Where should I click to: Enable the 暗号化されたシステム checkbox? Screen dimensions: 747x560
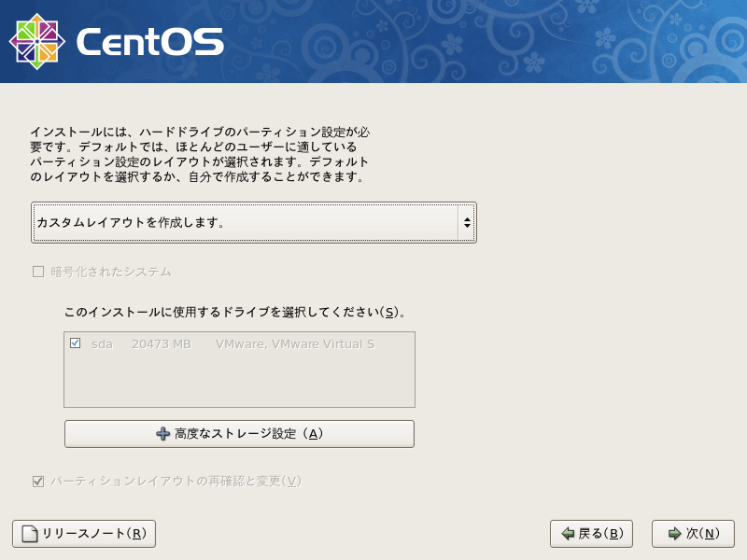pos(37,272)
